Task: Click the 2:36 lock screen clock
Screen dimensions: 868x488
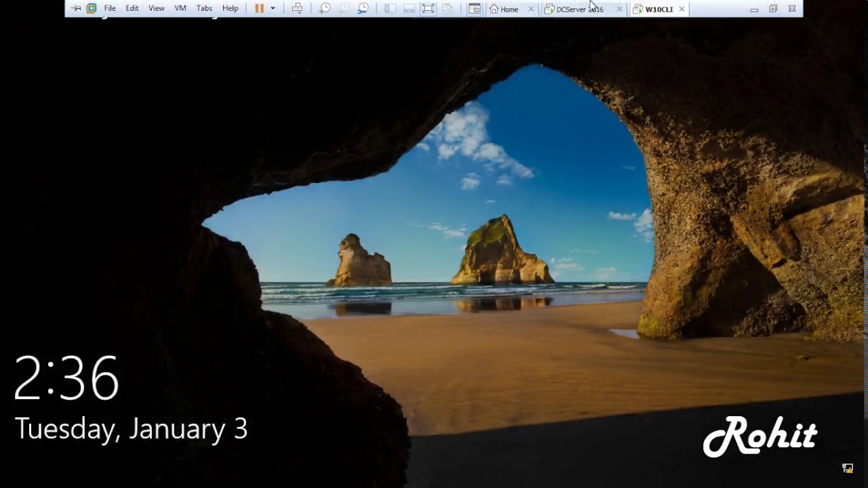Action: (x=66, y=378)
